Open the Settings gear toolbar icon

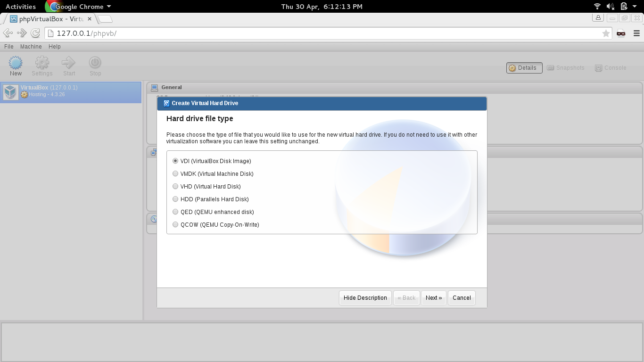click(x=42, y=63)
